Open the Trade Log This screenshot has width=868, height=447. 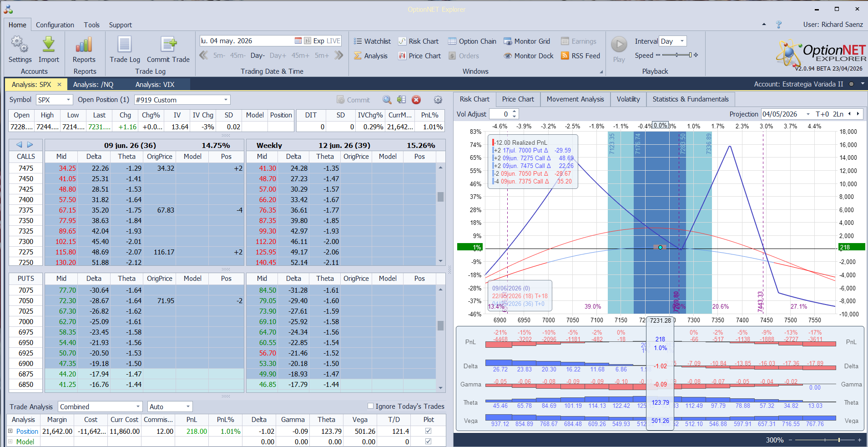pyautogui.click(x=125, y=49)
